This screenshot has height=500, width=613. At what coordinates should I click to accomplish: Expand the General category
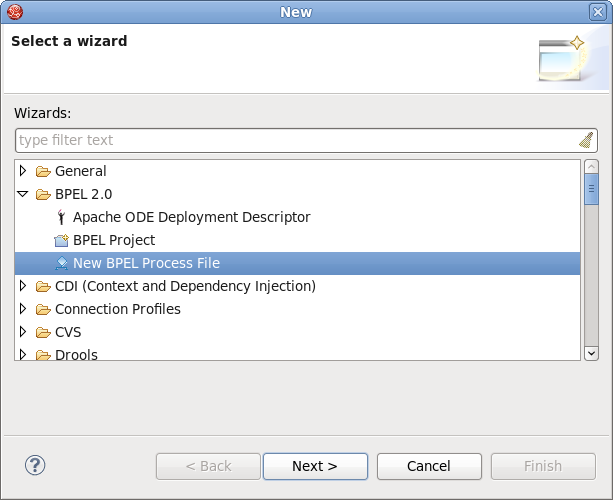24,171
